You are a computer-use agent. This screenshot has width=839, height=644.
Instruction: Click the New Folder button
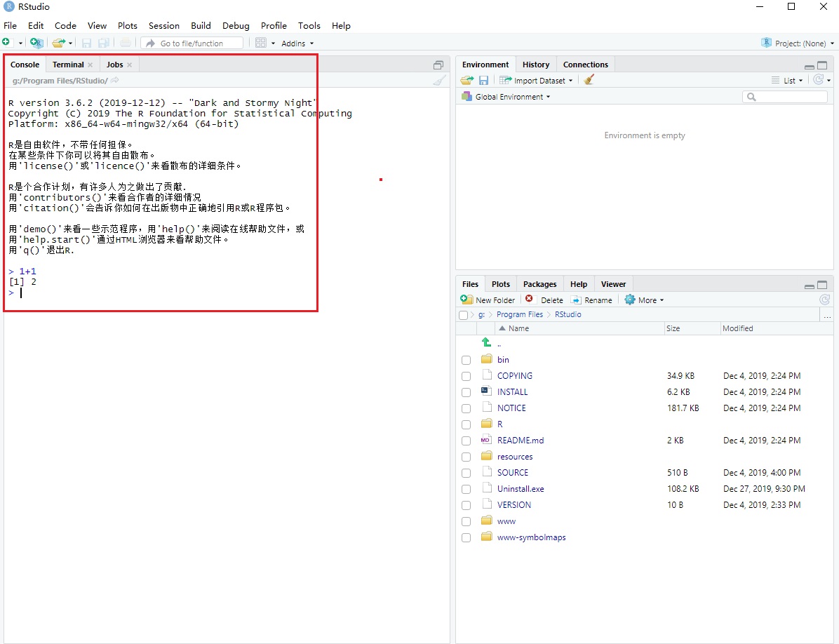488,300
